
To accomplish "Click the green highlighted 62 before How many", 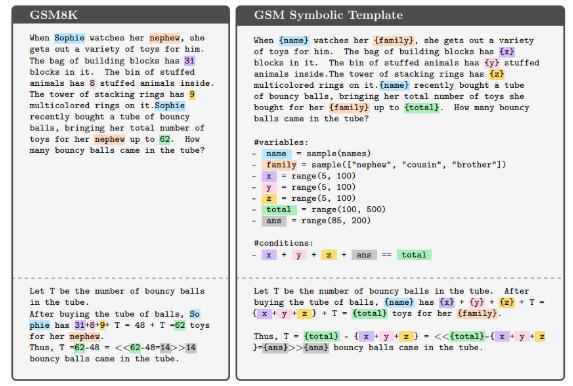I will point(165,139).
